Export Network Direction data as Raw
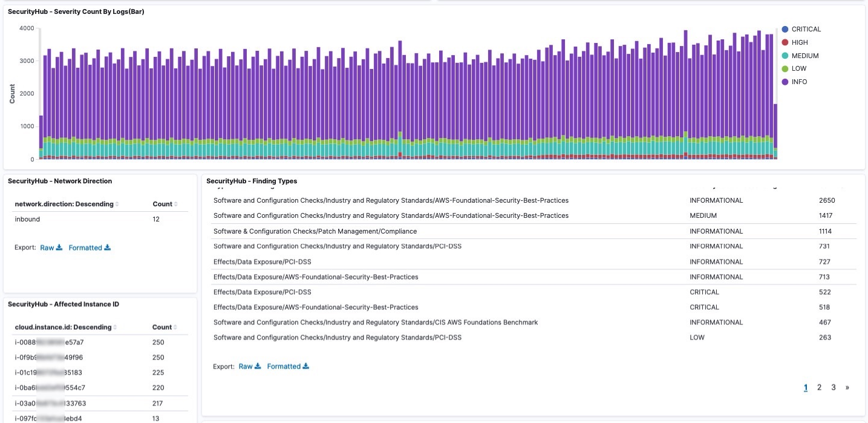The image size is (868, 423). click(x=51, y=248)
